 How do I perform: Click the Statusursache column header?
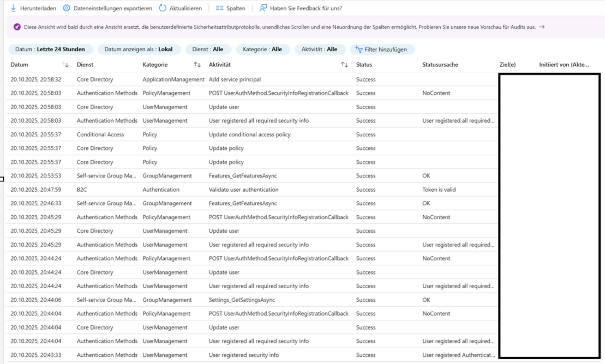[x=440, y=65]
